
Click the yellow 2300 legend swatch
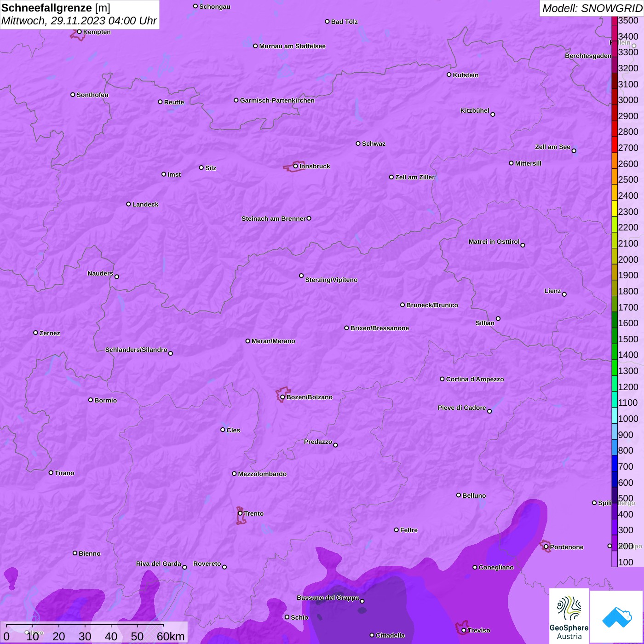pos(615,208)
